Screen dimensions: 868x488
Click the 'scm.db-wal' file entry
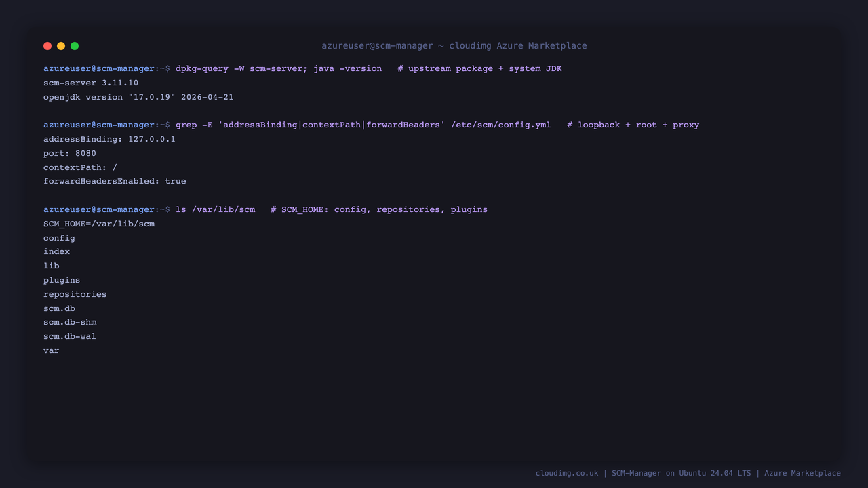coord(70,336)
